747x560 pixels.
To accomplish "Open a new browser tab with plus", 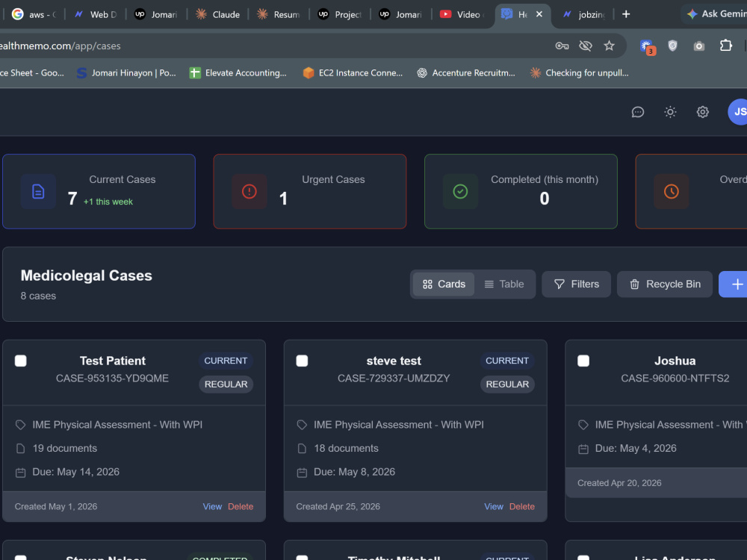I will [x=626, y=14].
